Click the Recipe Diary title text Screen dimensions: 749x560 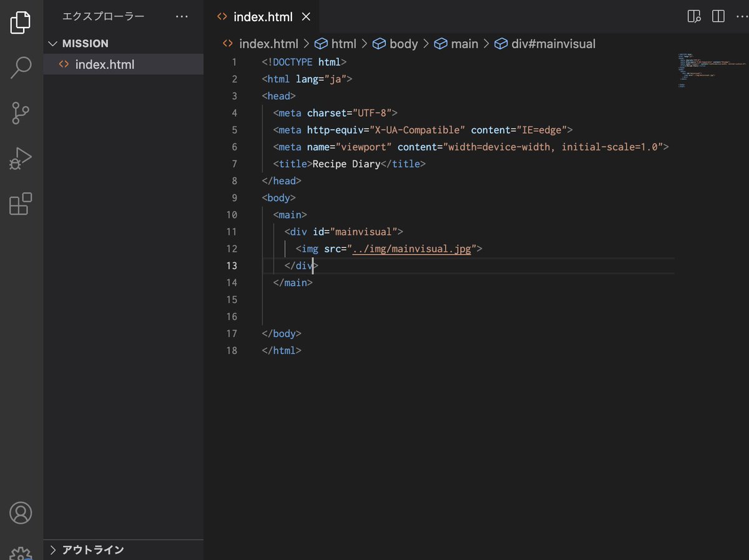[346, 164]
